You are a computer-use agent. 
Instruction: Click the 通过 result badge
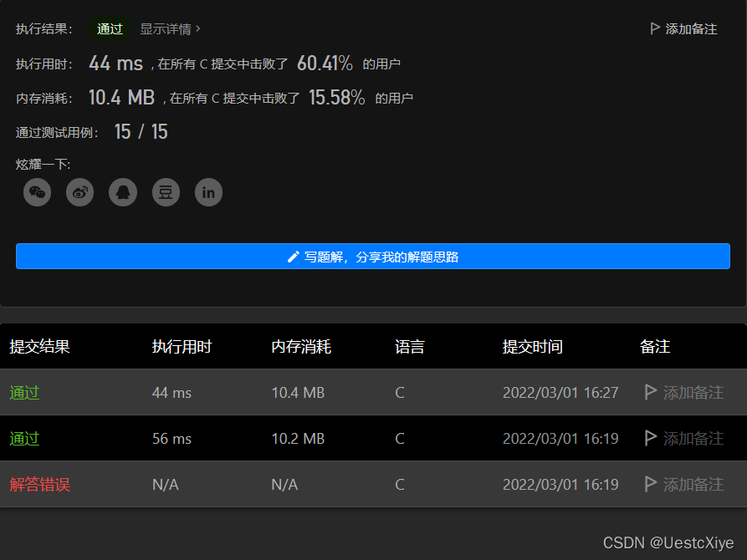click(110, 29)
